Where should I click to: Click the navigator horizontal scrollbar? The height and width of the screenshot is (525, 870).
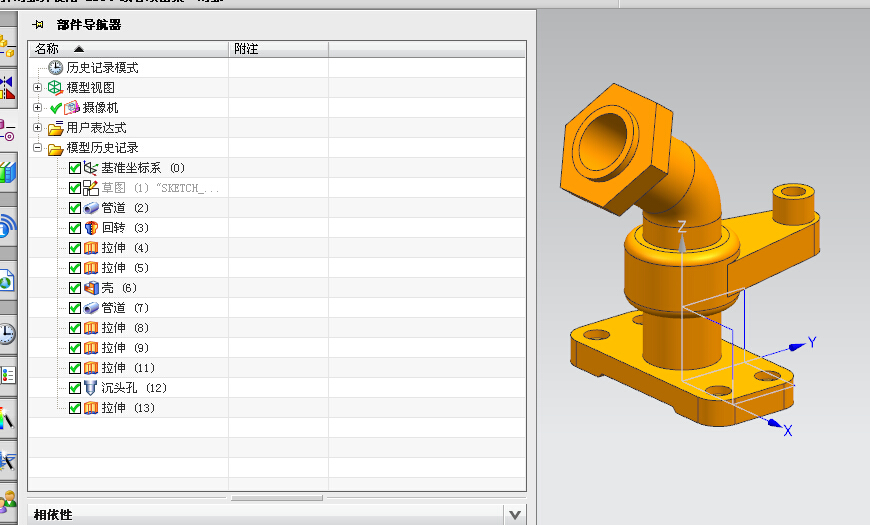point(276,497)
